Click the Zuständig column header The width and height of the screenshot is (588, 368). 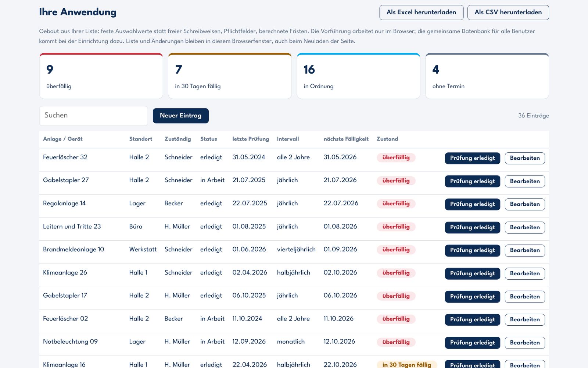pyautogui.click(x=178, y=139)
